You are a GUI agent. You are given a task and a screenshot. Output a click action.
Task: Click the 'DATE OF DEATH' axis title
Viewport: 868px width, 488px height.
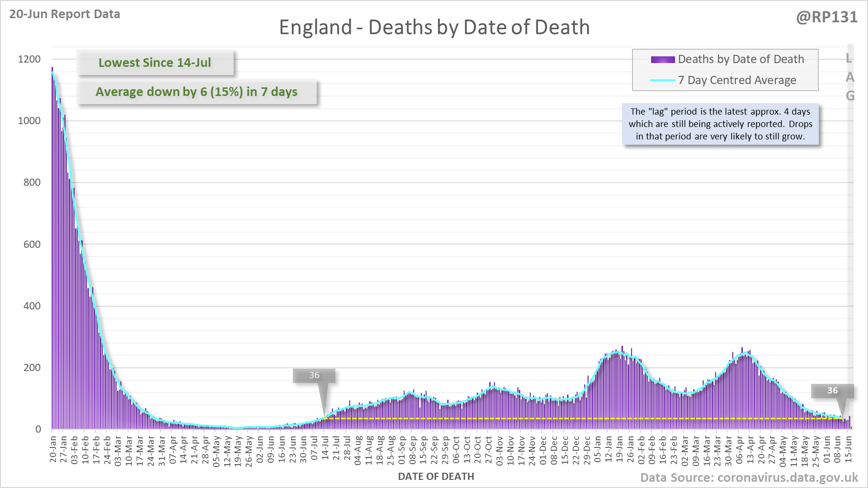tap(436, 477)
